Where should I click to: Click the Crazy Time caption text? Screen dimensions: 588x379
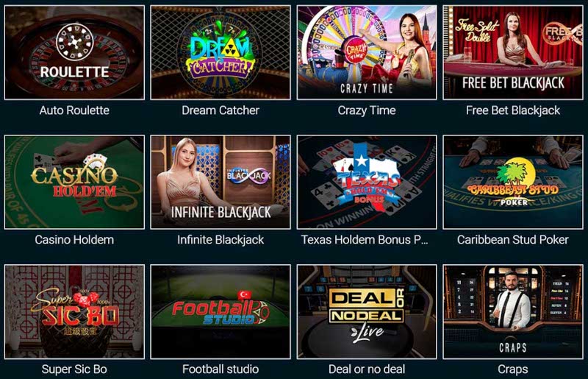367,110
